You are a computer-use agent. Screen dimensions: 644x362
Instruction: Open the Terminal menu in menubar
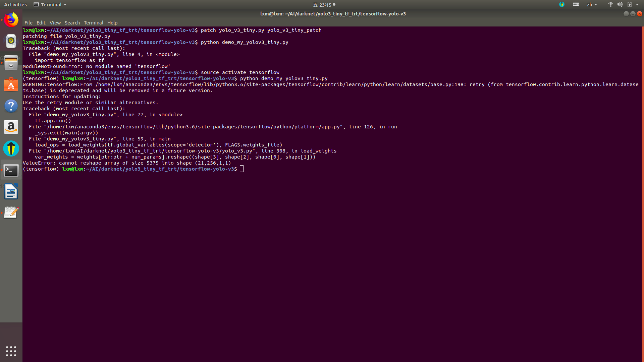(93, 23)
